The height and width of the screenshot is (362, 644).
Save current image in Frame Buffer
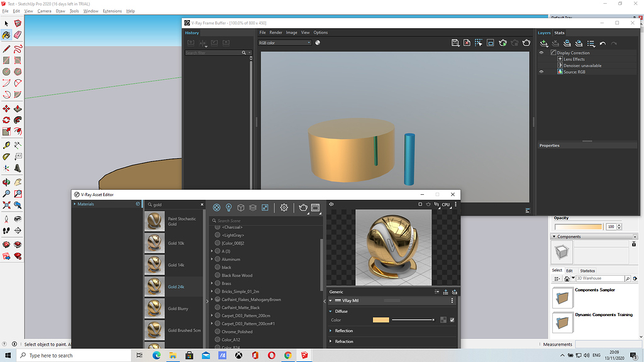tap(455, 43)
